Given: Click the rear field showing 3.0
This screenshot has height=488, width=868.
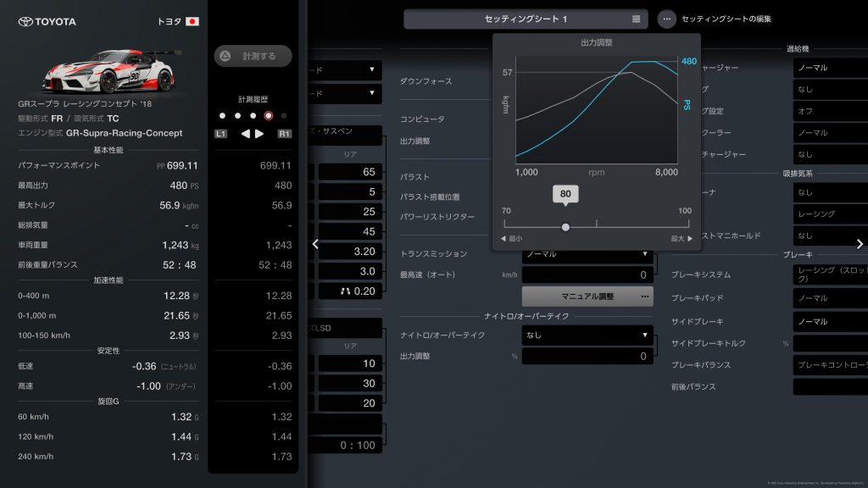Looking at the screenshot, I should coord(350,272).
